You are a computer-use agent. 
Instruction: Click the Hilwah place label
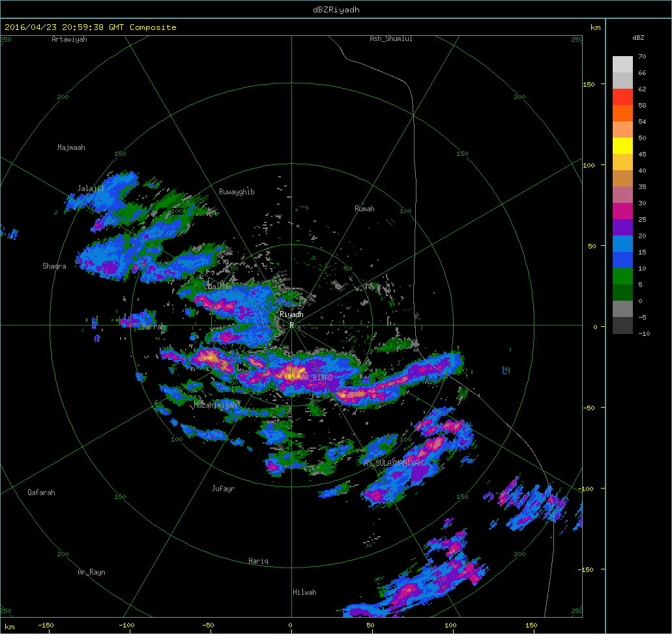[304, 592]
